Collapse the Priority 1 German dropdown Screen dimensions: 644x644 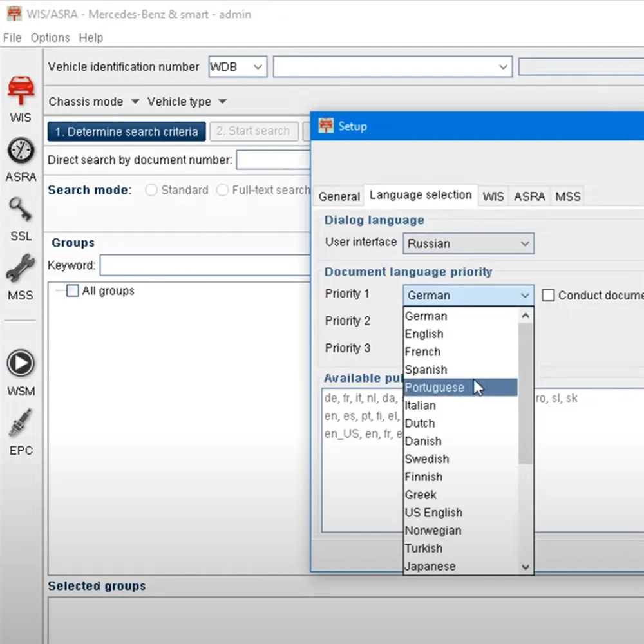coord(468,296)
